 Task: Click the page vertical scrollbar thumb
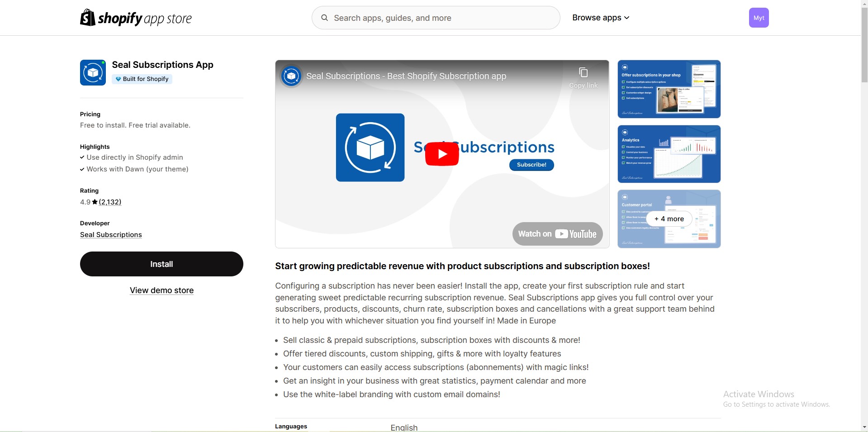coord(864,45)
